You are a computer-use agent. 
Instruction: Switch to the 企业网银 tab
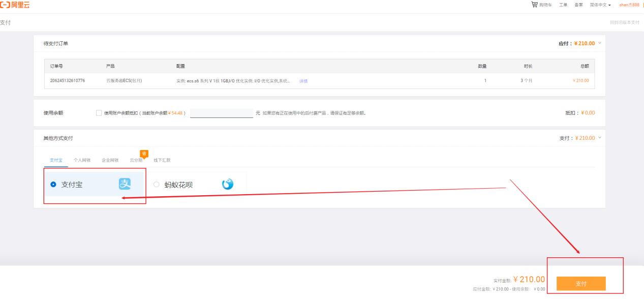(x=110, y=160)
